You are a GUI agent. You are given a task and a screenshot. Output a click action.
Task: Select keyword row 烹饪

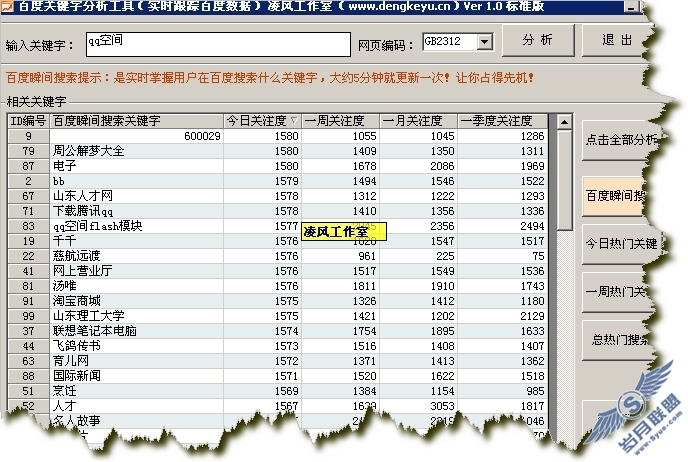(277, 391)
